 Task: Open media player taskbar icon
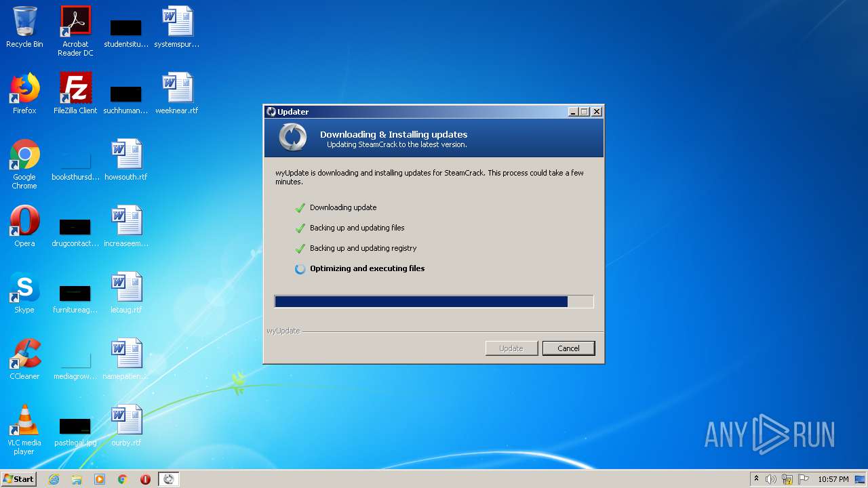[100, 479]
